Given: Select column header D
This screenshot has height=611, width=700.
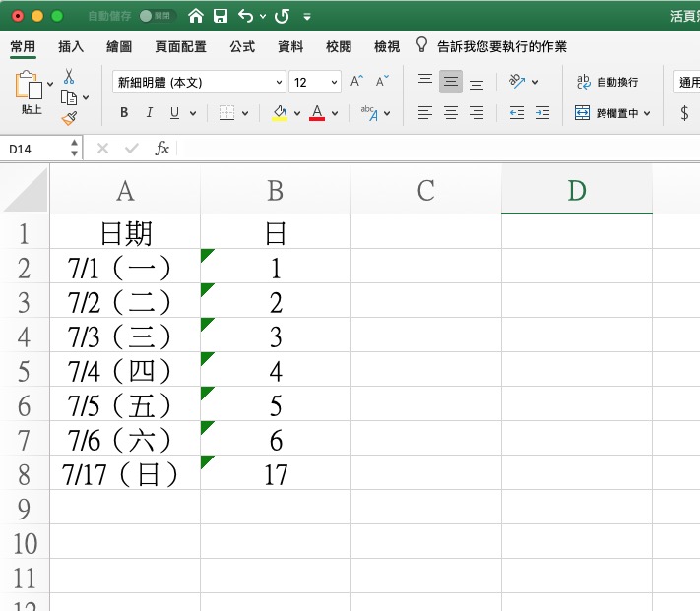Looking at the screenshot, I should [576, 191].
